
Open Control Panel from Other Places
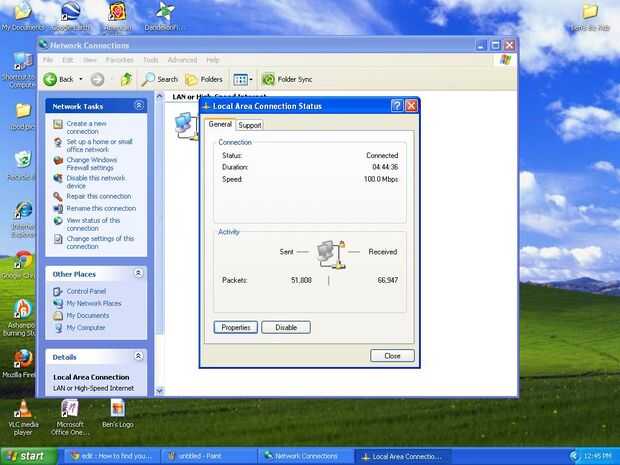tap(86, 291)
